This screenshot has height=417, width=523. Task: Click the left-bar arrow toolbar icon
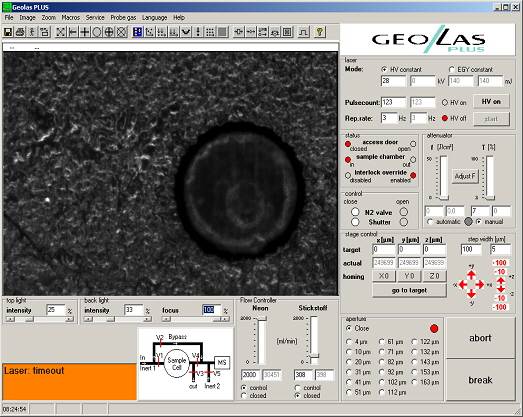(x=72, y=32)
